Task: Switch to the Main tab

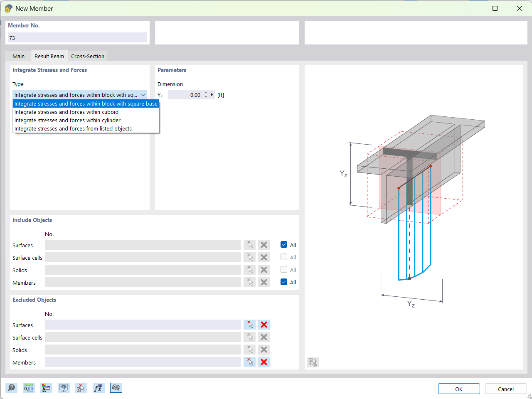Action: click(x=18, y=56)
